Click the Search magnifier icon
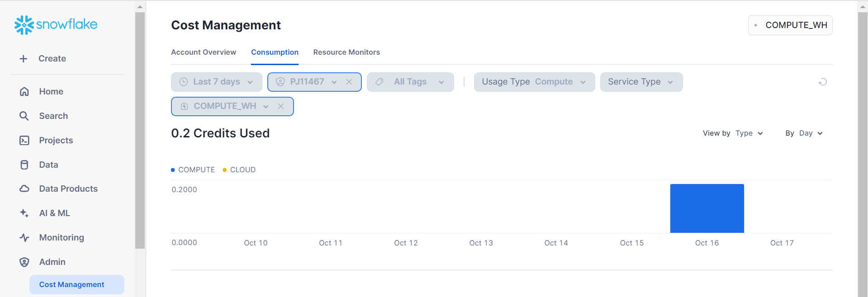The image size is (868, 297). [24, 116]
